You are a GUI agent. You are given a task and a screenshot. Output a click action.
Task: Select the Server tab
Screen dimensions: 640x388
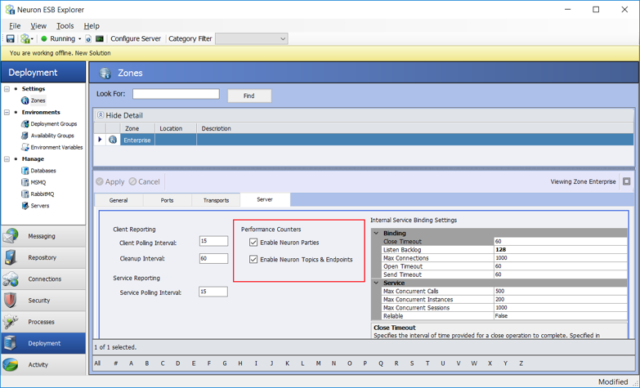pos(265,200)
